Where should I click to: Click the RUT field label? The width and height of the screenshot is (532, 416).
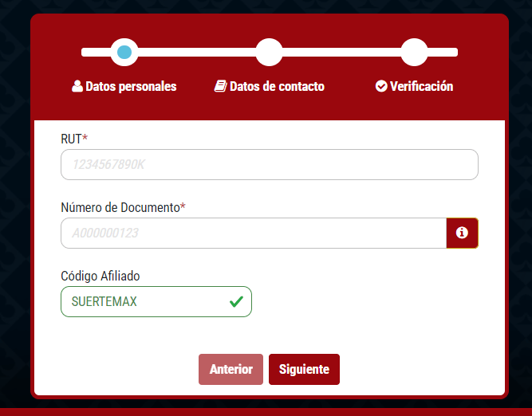click(x=74, y=139)
